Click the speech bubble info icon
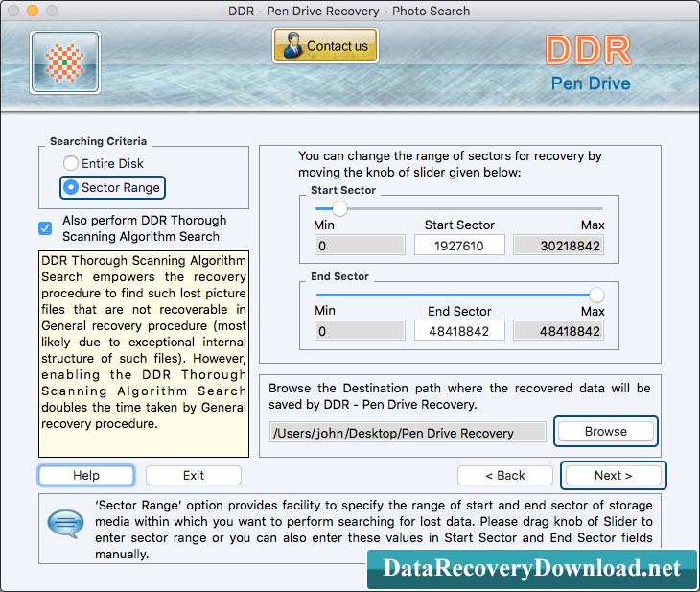Screen dimensions: 700x592 [65, 523]
